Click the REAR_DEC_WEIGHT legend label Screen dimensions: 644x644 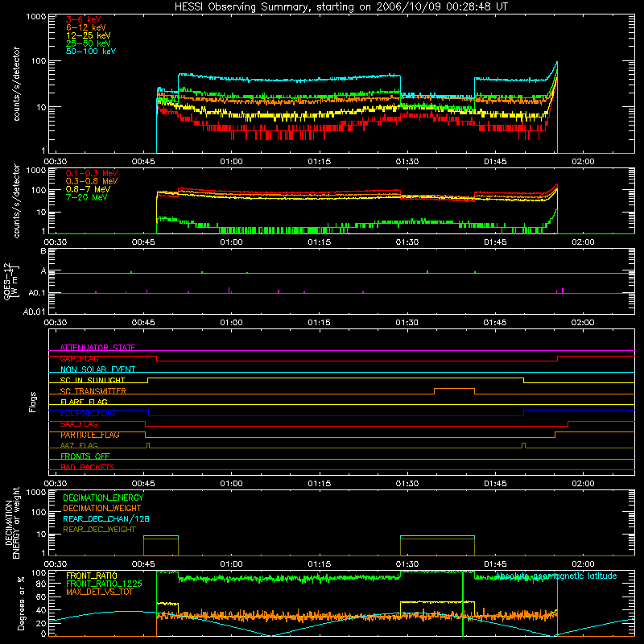pyautogui.click(x=99, y=530)
